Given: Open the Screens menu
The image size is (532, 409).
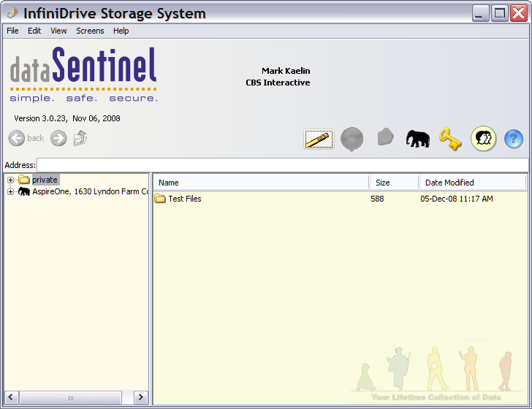Looking at the screenshot, I should pyautogui.click(x=90, y=31).
